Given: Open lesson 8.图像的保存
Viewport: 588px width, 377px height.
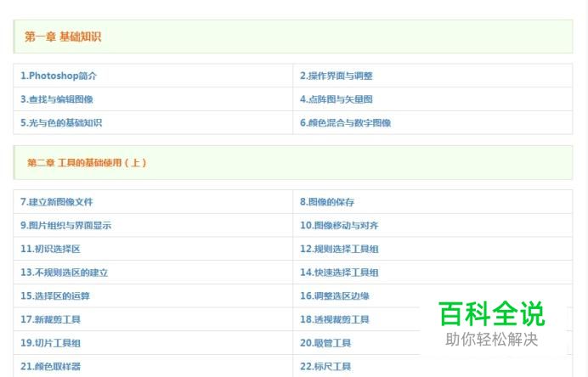Looking at the screenshot, I should click(327, 202).
